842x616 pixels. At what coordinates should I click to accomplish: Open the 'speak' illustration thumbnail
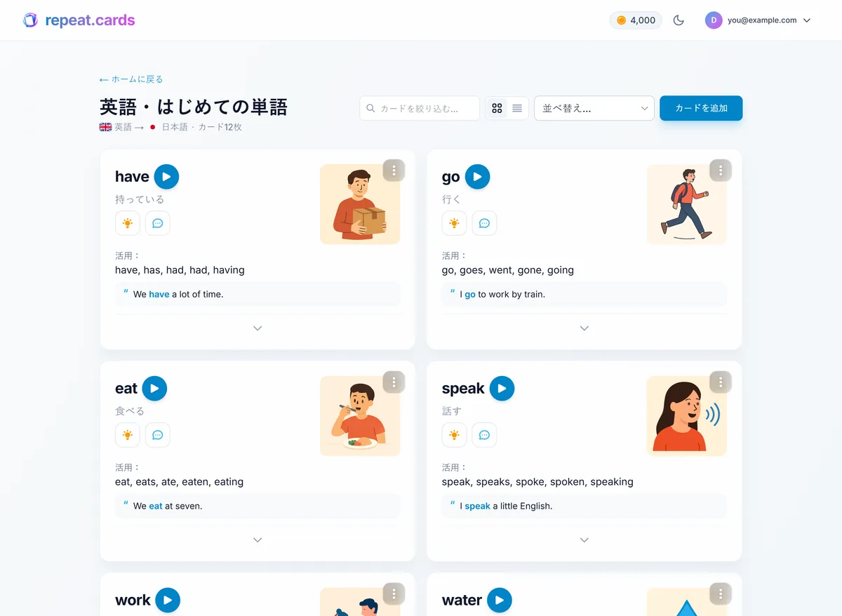tap(687, 416)
